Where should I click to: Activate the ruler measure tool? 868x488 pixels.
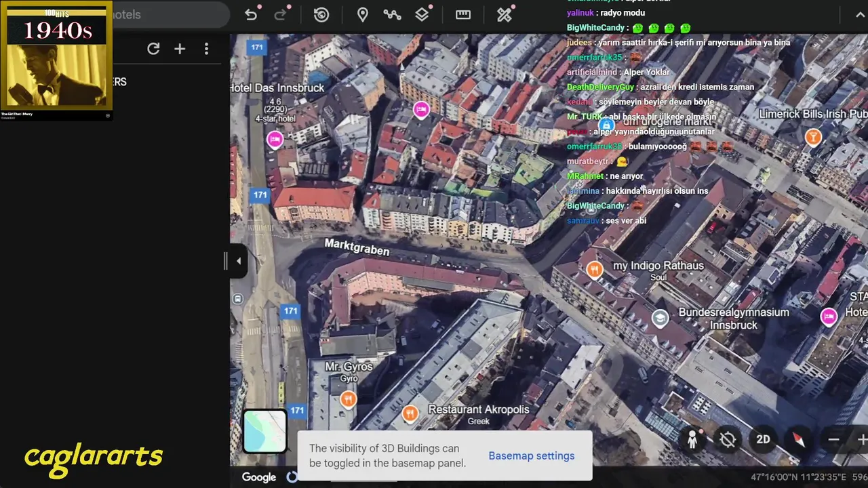(x=463, y=15)
